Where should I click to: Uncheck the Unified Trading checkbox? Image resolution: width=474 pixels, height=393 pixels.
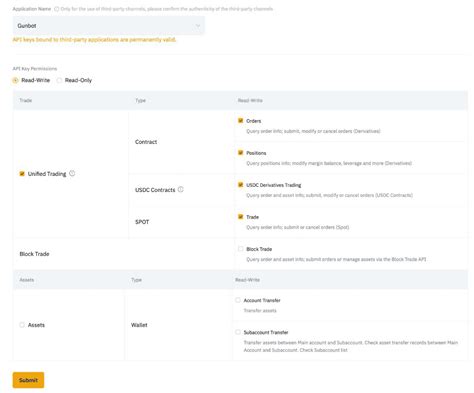22,174
